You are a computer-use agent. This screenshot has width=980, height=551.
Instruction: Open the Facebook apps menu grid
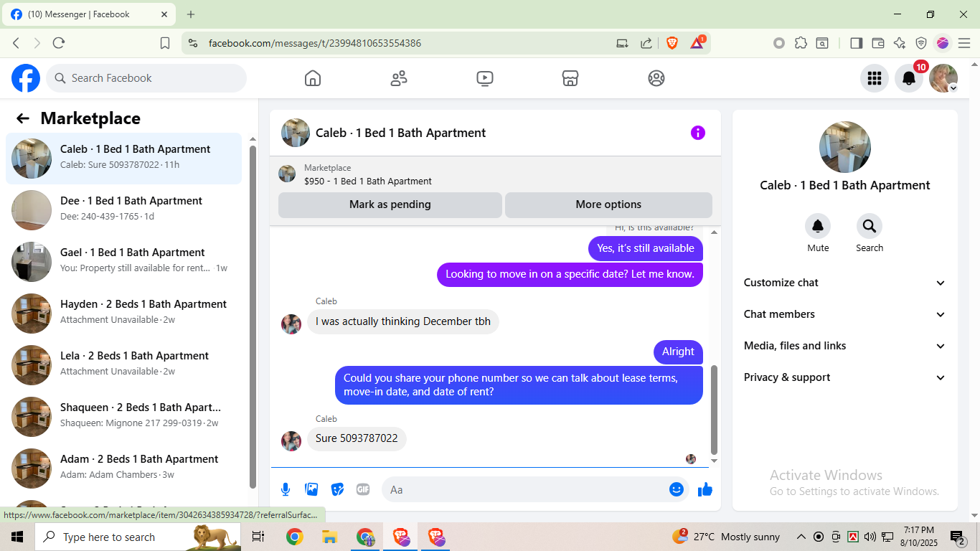click(874, 78)
